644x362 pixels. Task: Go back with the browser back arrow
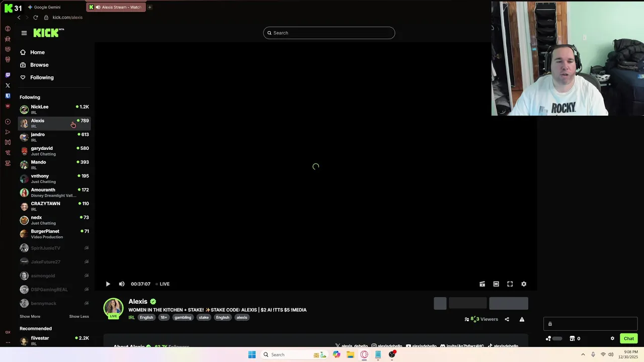pos(19,17)
